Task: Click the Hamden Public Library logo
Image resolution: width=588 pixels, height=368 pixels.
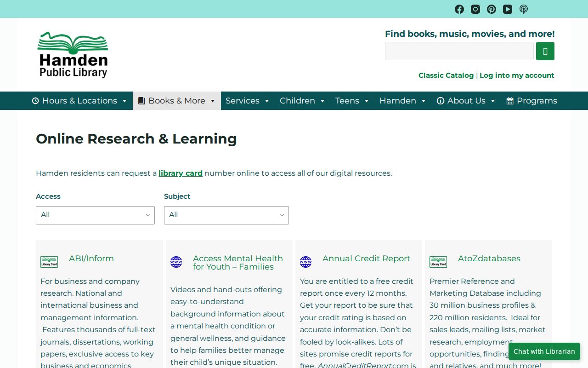Action: [73, 55]
